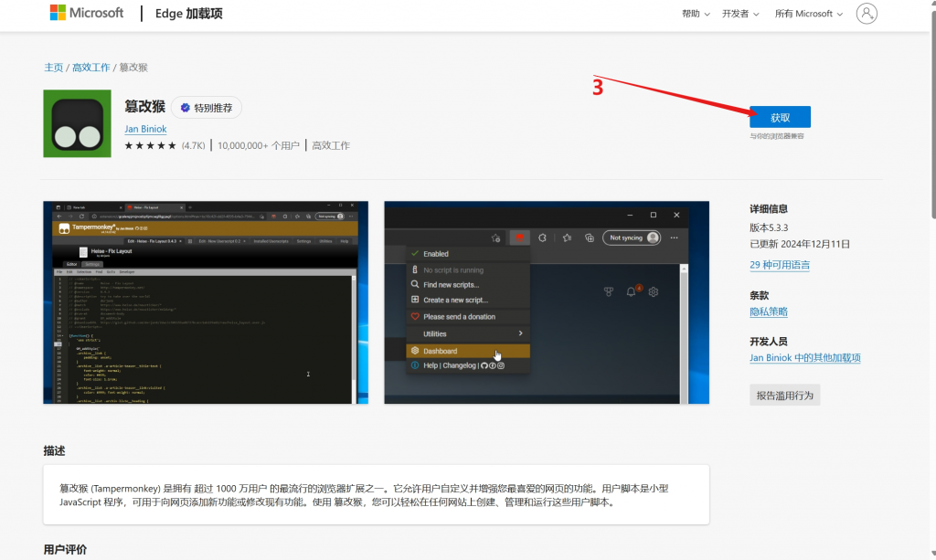Open the 高效工作 breadcrumb category

click(90, 68)
